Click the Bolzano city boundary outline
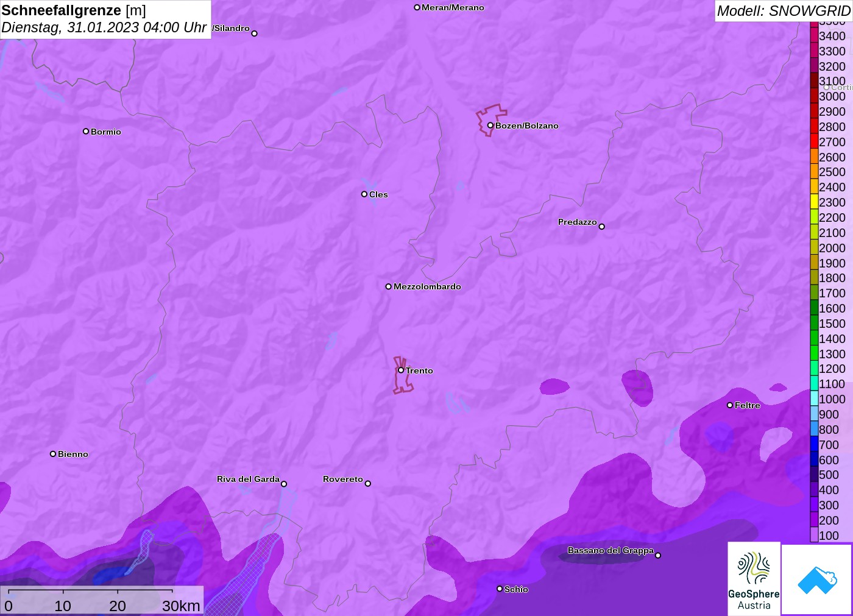Image resolution: width=853 pixels, height=616 pixels. 491,120
